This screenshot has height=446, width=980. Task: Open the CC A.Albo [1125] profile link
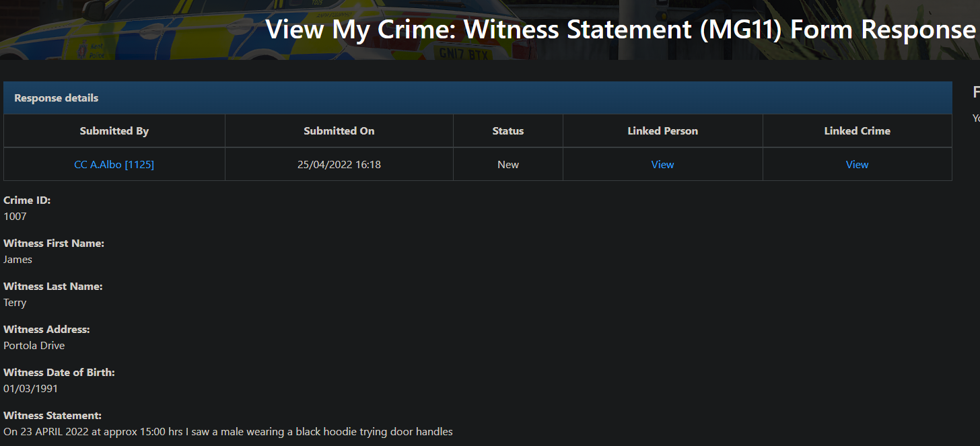[x=114, y=164]
